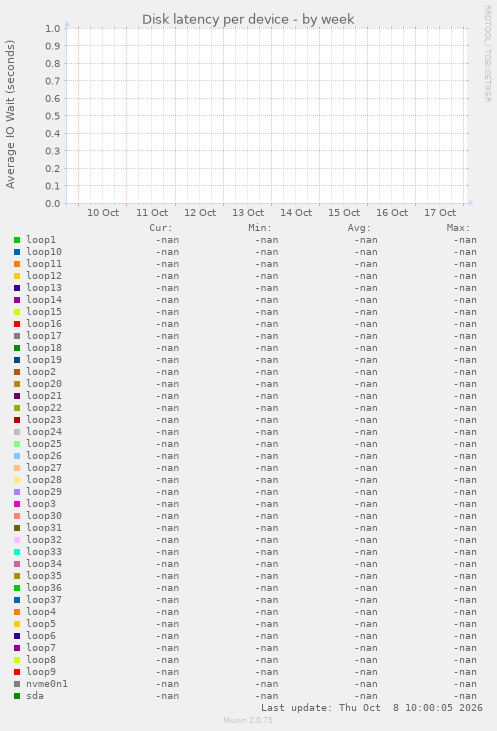The height and width of the screenshot is (731, 497).
Task: Click the Max: column header
Action: (x=459, y=228)
